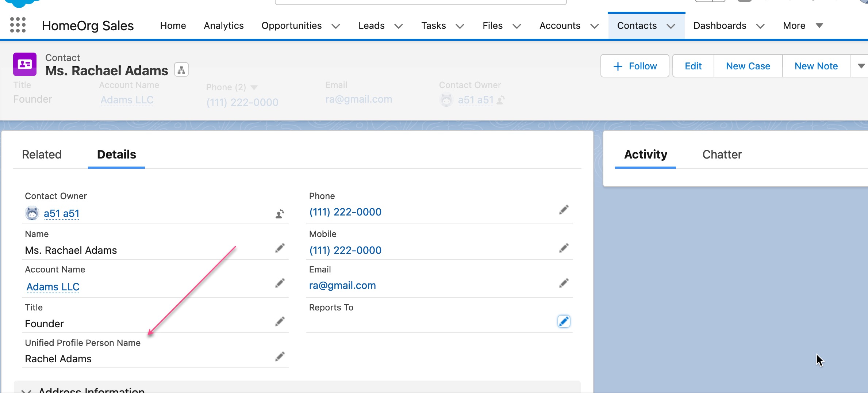Viewport: 868px width, 393px height.
Task: Edit Reports To pencil icon
Action: tap(564, 321)
